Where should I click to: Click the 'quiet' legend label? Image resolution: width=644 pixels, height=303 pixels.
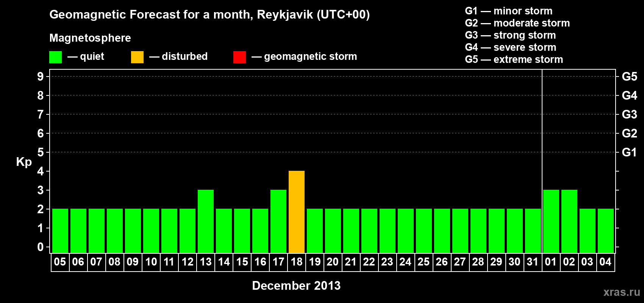(x=92, y=57)
